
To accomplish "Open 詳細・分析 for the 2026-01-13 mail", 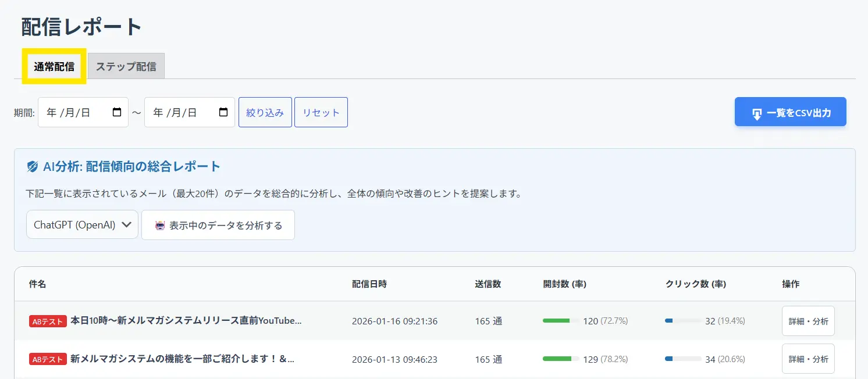I will pos(808,359).
